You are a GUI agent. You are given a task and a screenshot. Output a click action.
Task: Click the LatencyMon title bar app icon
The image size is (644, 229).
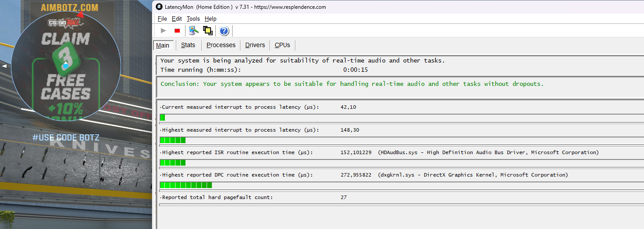pyautogui.click(x=160, y=7)
